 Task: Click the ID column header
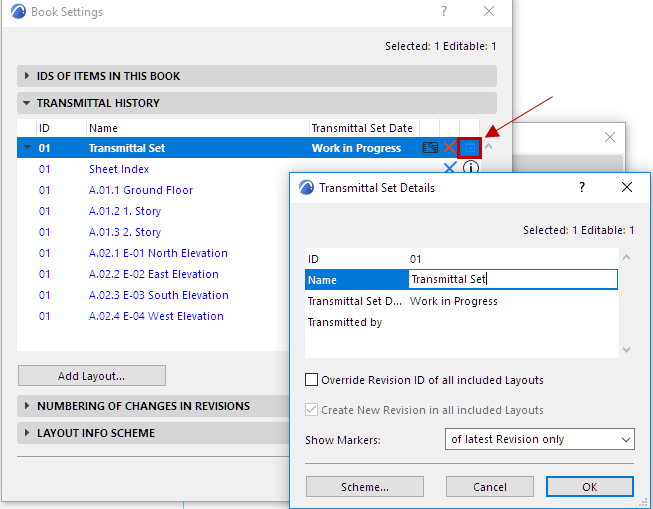tap(62, 128)
